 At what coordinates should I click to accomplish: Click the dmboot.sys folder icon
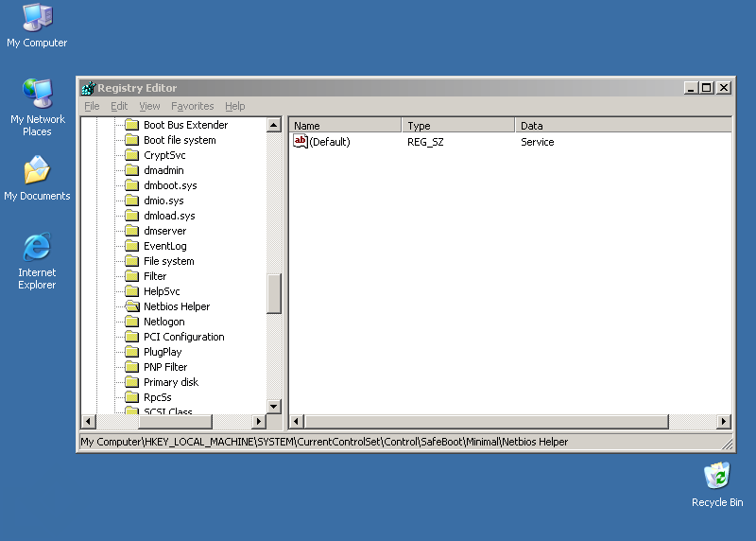[x=131, y=185]
